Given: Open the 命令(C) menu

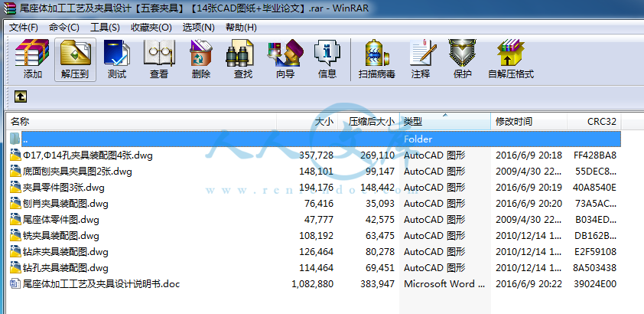Looking at the screenshot, I should [x=64, y=28].
